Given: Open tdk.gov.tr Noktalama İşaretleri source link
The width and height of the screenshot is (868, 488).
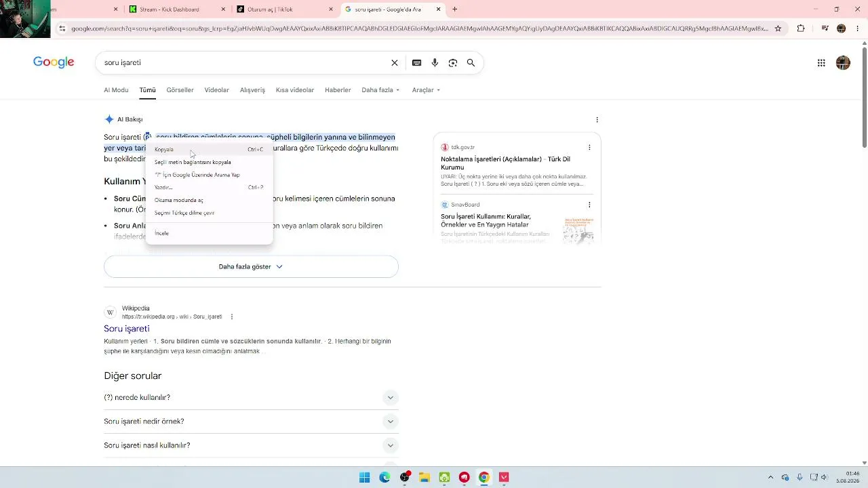Looking at the screenshot, I should tap(505, 163).
